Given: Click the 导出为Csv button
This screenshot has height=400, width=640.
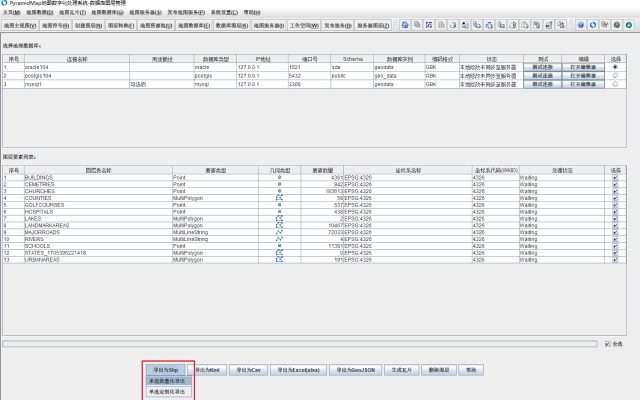Looking at the screenshot, I should (248, 370).
